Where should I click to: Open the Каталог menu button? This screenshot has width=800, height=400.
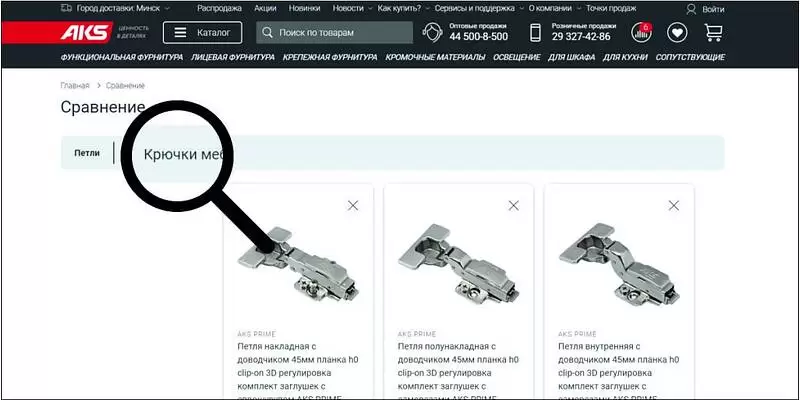(202, 33)
